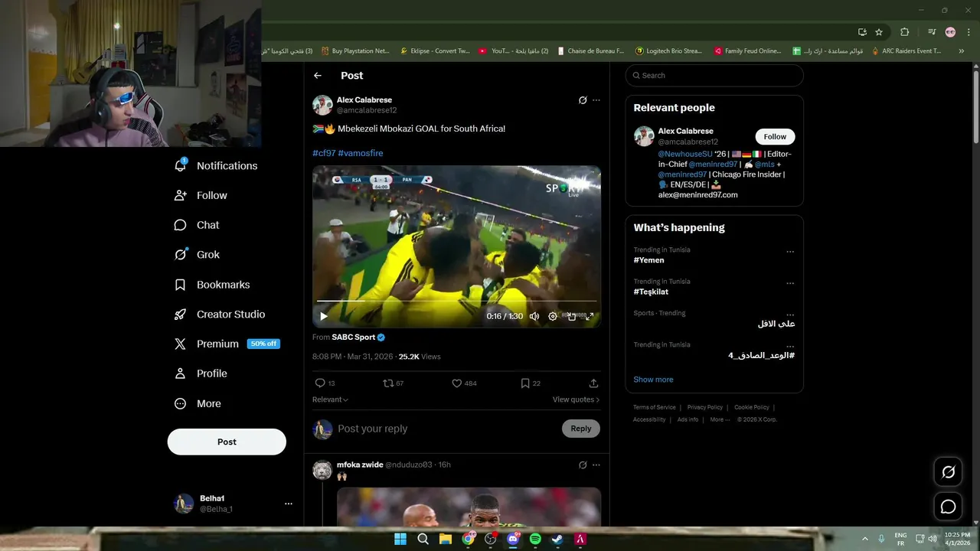Open Buy Playstation Net bookmark

[355, 51]
